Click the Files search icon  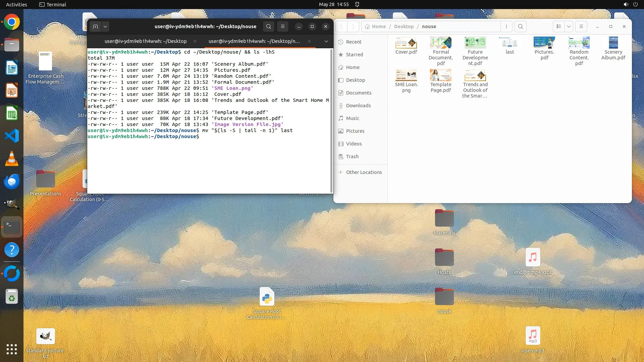[x=520, y=26]
